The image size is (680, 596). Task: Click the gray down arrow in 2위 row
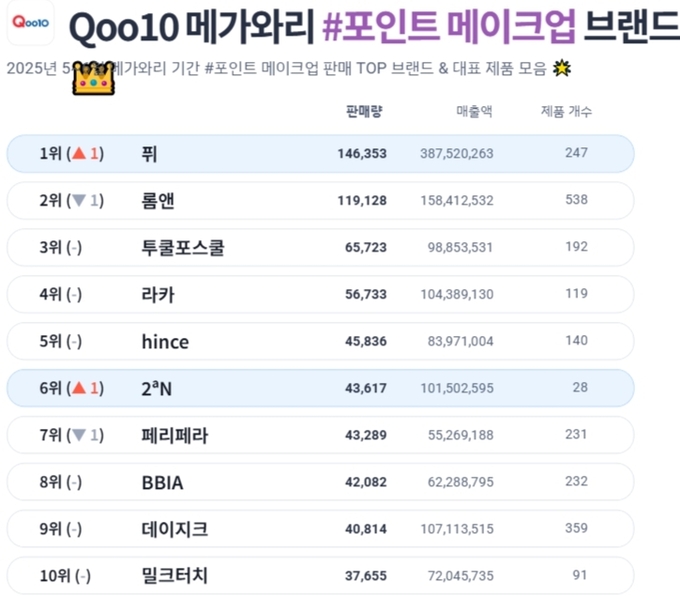point(79,200)
